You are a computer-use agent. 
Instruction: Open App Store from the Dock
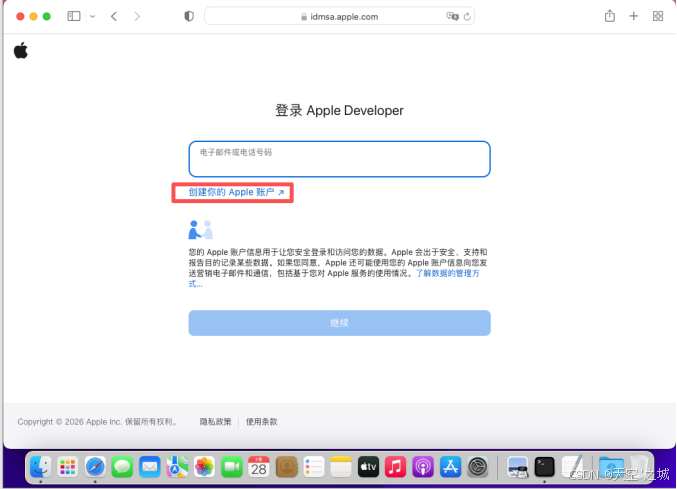[x=450, y=467]
